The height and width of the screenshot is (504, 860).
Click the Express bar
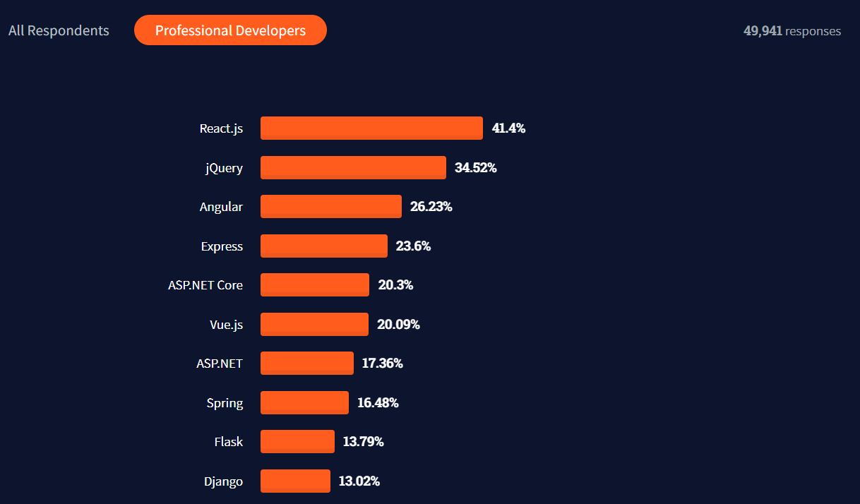pyautogui.click(x=323, y=246)
